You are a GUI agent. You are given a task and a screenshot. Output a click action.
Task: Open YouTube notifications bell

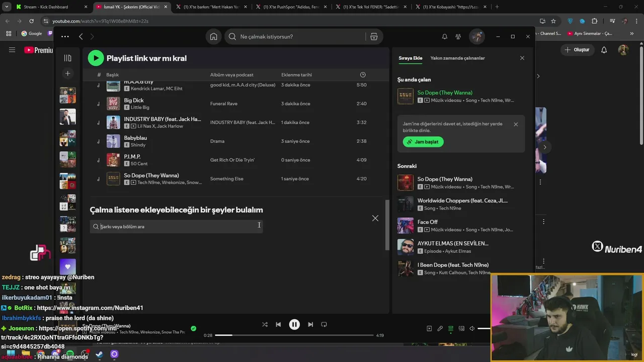tap(604, 50)
